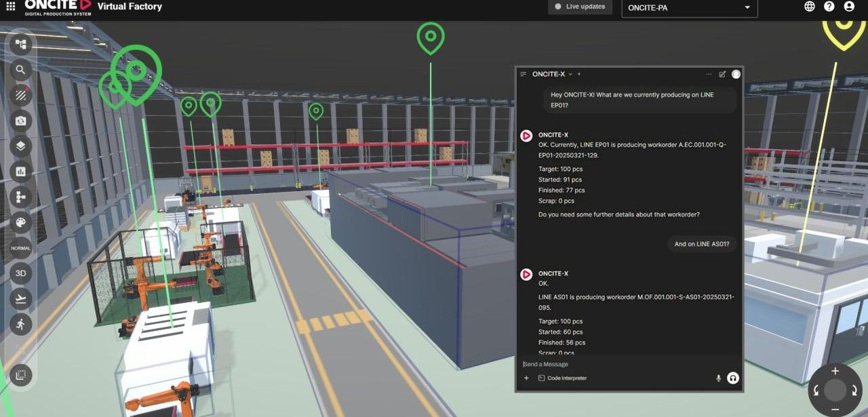Image resolution: width=868 pixels, height=417 pixels.
Task: Reset the camera view
Action: click(21, 121)
